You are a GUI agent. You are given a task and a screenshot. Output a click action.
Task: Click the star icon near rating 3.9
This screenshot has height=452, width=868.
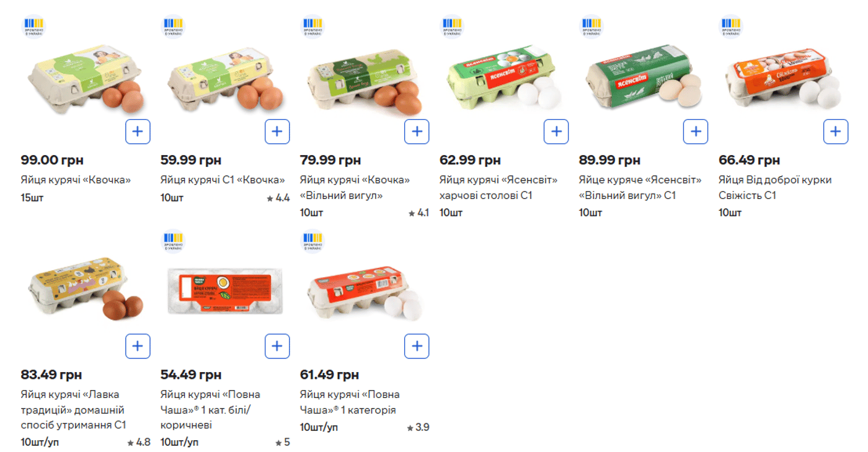410,427
